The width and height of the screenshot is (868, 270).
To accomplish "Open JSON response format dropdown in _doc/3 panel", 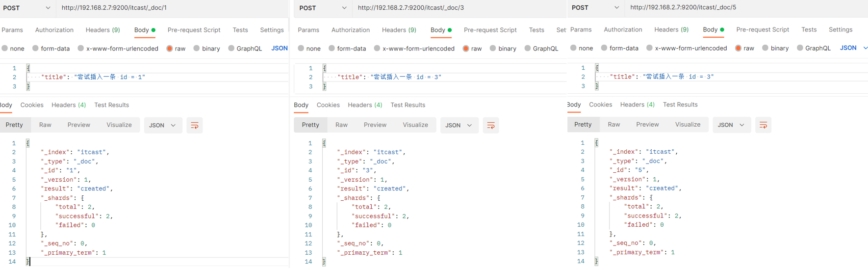I will [x=459, y=126].
